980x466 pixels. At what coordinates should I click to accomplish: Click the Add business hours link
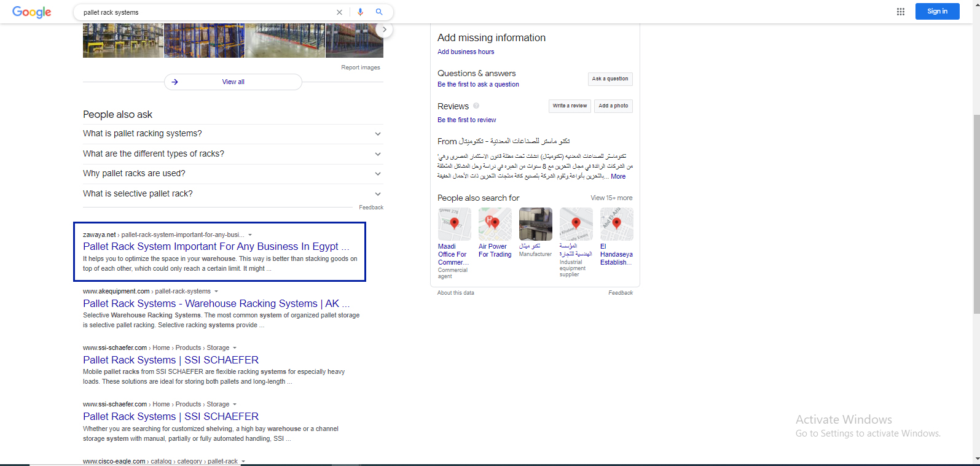466,52
